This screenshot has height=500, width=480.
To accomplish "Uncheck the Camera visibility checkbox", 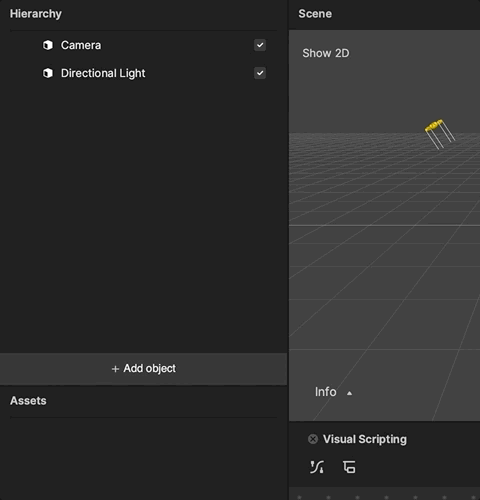I will 260,45.
